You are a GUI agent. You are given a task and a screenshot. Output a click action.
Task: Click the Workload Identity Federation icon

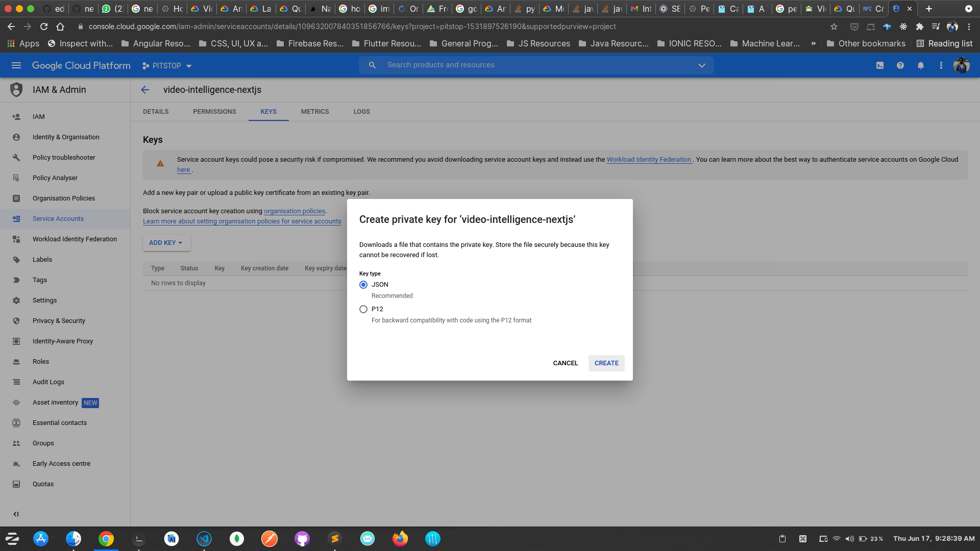click(16, 239)
